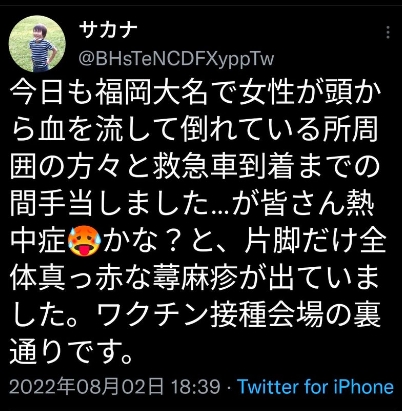Click the hot face emoji in tweet
This screenshot has height=411, width=402.
tap(83, 241)
